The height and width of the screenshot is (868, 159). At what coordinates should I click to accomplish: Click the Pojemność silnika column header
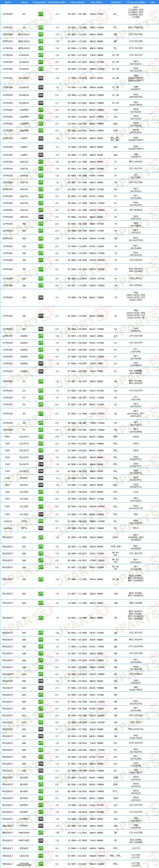pyautogui.click(x=57, y=2)
